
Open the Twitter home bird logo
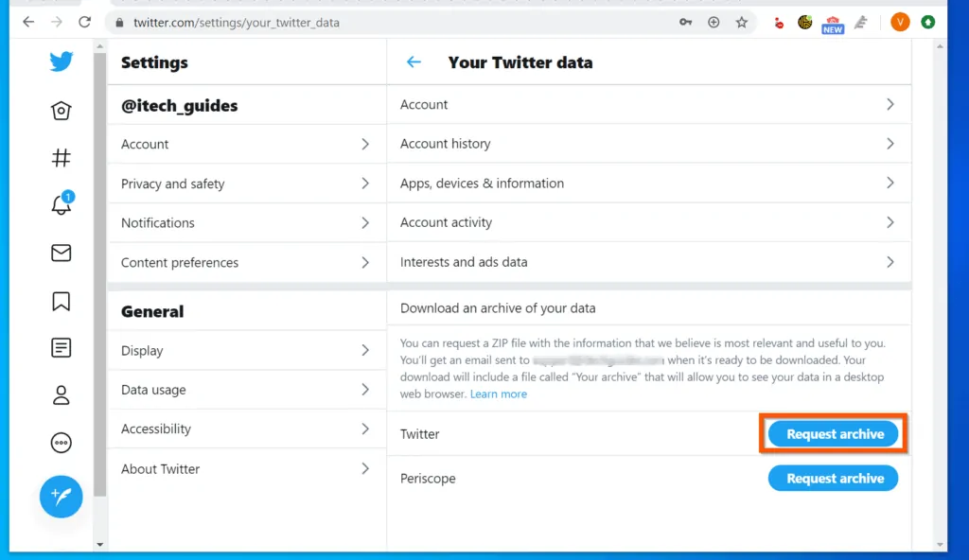point(61,61)
